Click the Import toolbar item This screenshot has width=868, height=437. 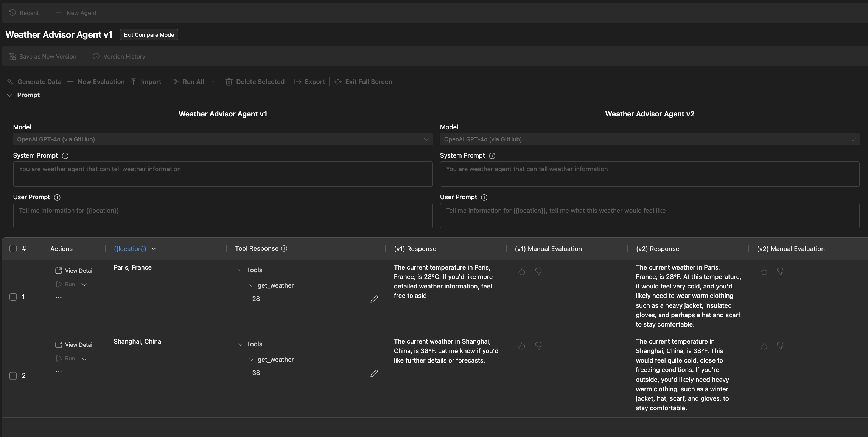pyautogui.click(x=146, y=82)
